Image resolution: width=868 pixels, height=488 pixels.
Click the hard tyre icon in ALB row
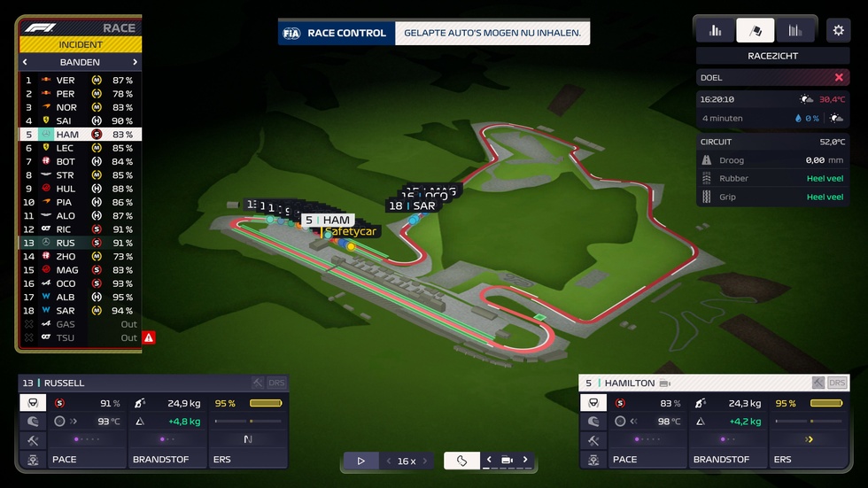97,297
